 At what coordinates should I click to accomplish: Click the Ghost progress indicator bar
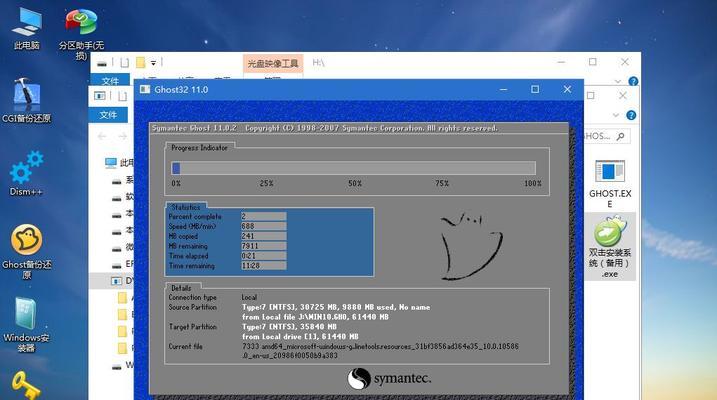(x=353, y=168)
